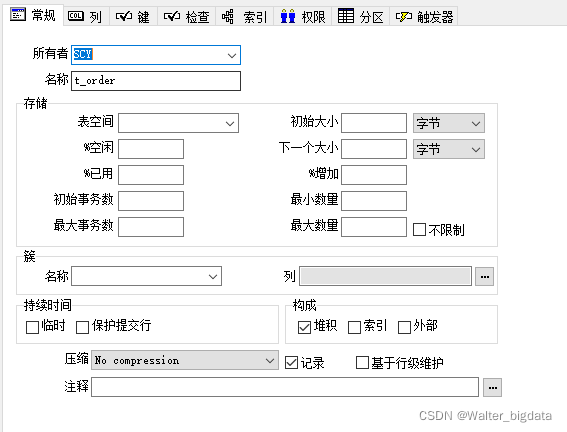Uncheck the 记录 checkbox

coord(291,363)
